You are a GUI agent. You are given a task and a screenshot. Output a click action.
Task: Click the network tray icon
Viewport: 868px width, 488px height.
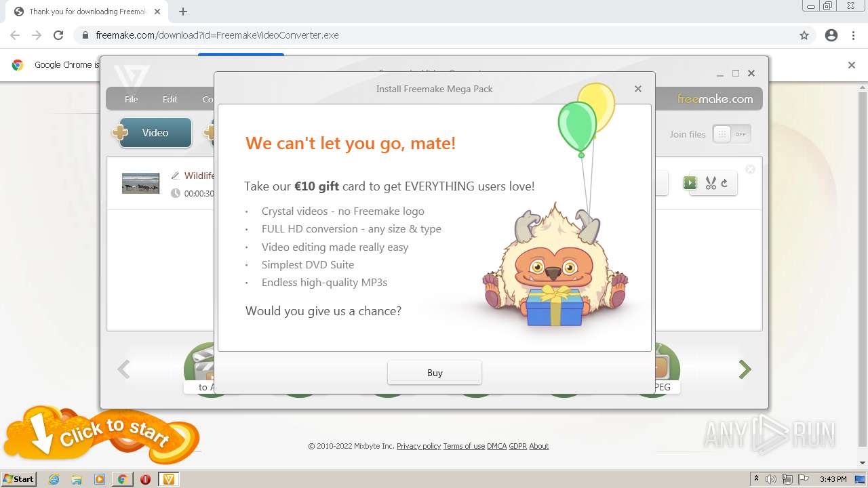coord(787,479)
